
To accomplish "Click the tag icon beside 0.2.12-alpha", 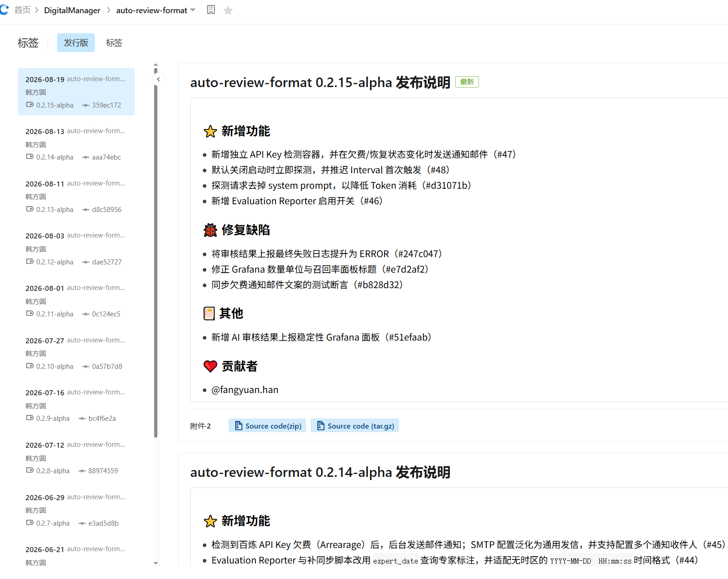I will click(30, 262).
